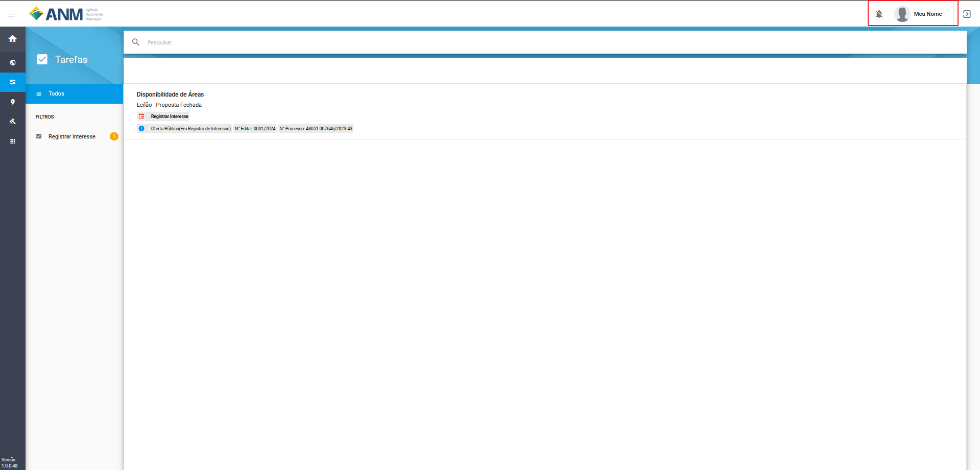Click the calendar icon beside Registrar Interesse tag
The image size is (980, 470).
click(141, 116)
